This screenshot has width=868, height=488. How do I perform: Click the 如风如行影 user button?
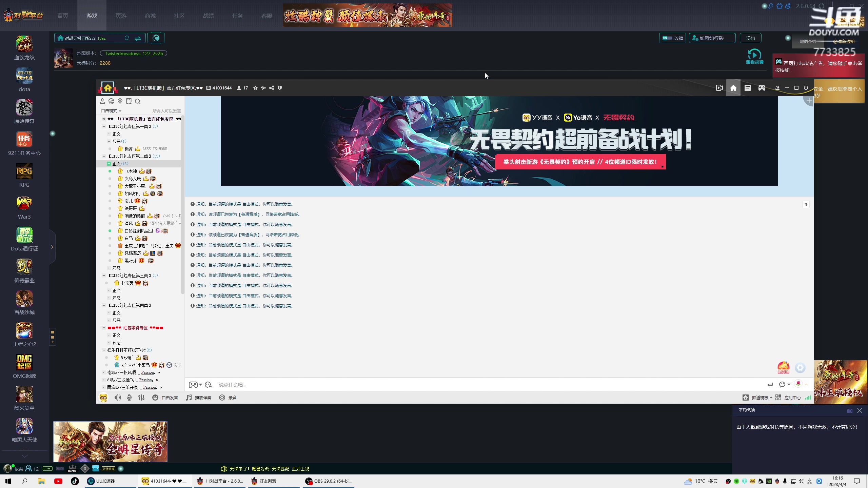[x=712, y=38]
